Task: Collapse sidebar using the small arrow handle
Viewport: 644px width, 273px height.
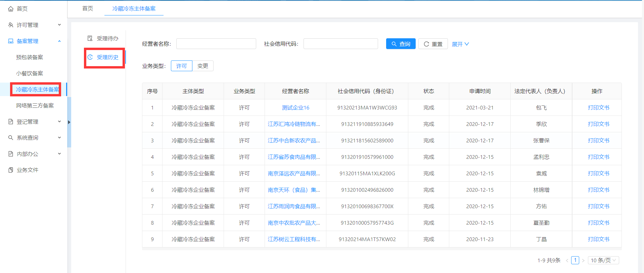Action: [x=69, y=122]
